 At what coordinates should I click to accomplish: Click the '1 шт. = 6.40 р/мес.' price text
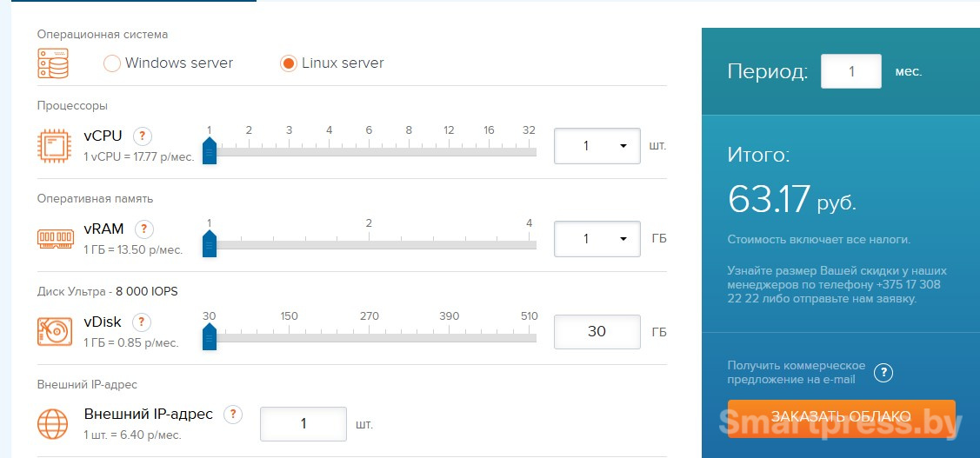click(132, 435)
